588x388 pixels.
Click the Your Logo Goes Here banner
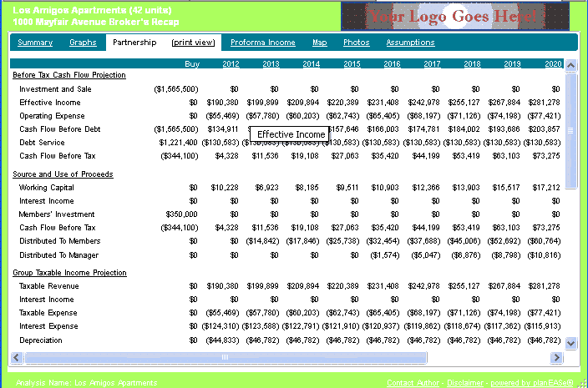(x=455, y=17)
